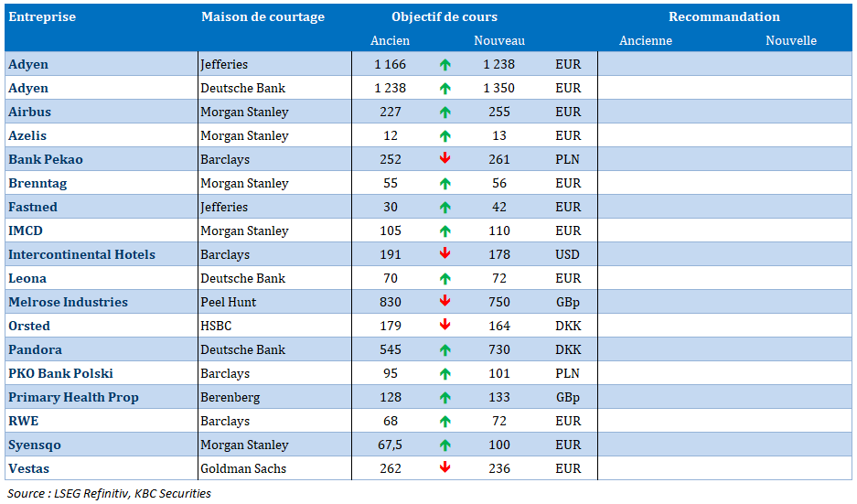Click the green up arrow in Airbus row

click(x=445, y=113)
